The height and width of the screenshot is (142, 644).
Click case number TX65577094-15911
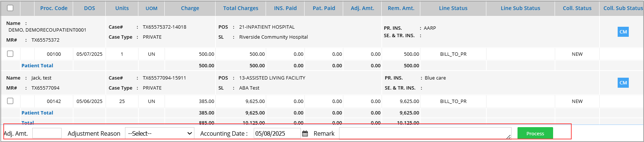pyautogui.click(x=164, y=78)
